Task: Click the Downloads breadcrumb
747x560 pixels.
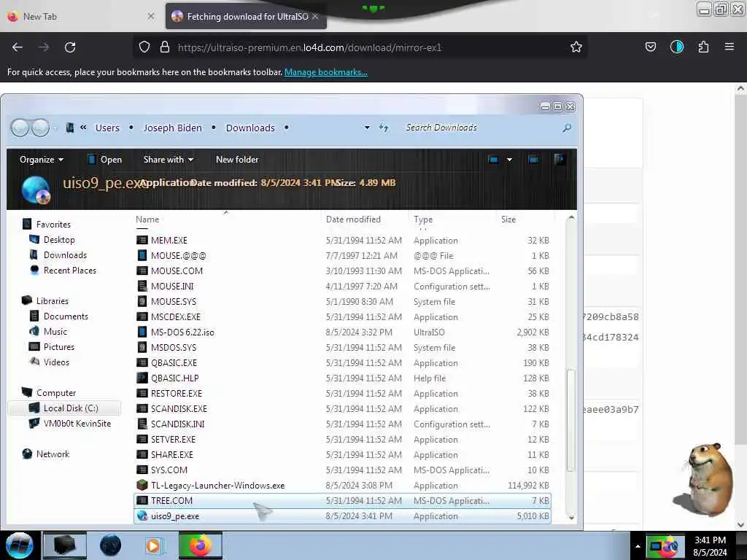Action: [x=250, y=128]
